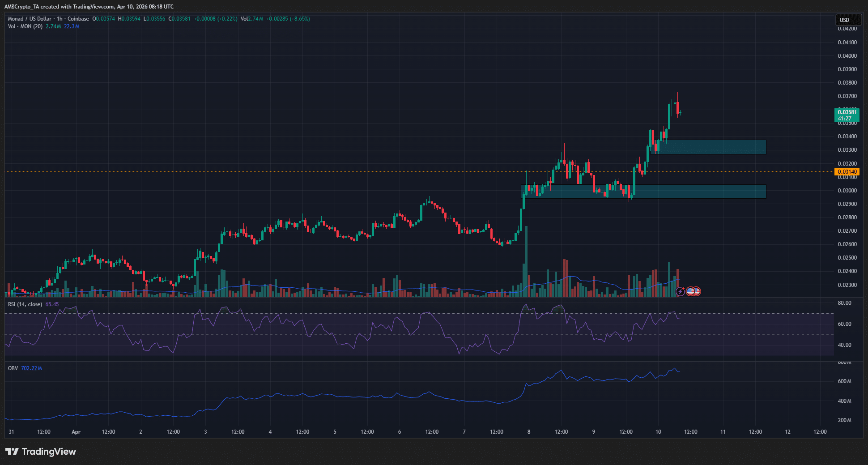Select the RSI (14, close) indicator legend
This screenshot has width=868, height=465.
click(25, 304)
